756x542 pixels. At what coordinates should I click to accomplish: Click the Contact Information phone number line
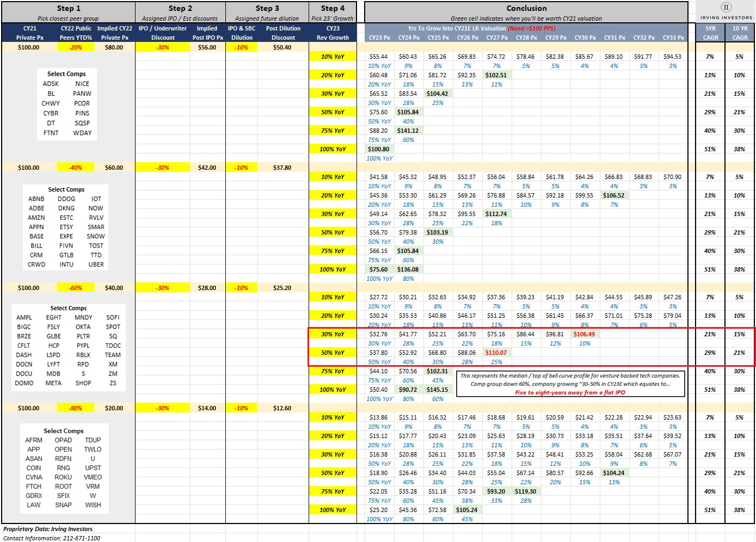coord(52,538)
